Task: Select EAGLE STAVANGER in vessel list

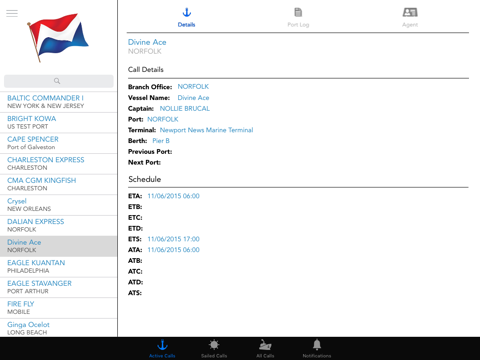Action: (58, 287)
